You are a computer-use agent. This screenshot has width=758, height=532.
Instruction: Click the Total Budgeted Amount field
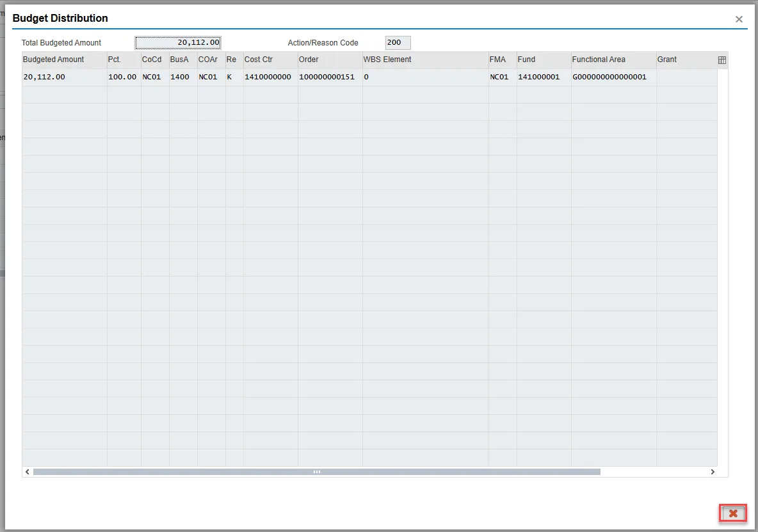pyautogui.click(x=178, y=43)
